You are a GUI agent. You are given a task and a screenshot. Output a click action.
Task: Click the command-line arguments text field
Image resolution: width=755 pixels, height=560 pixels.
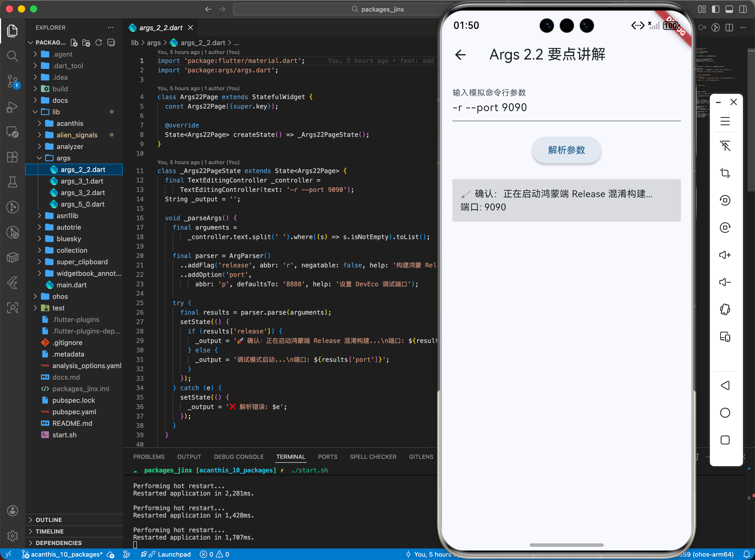[x=566, y=107]
